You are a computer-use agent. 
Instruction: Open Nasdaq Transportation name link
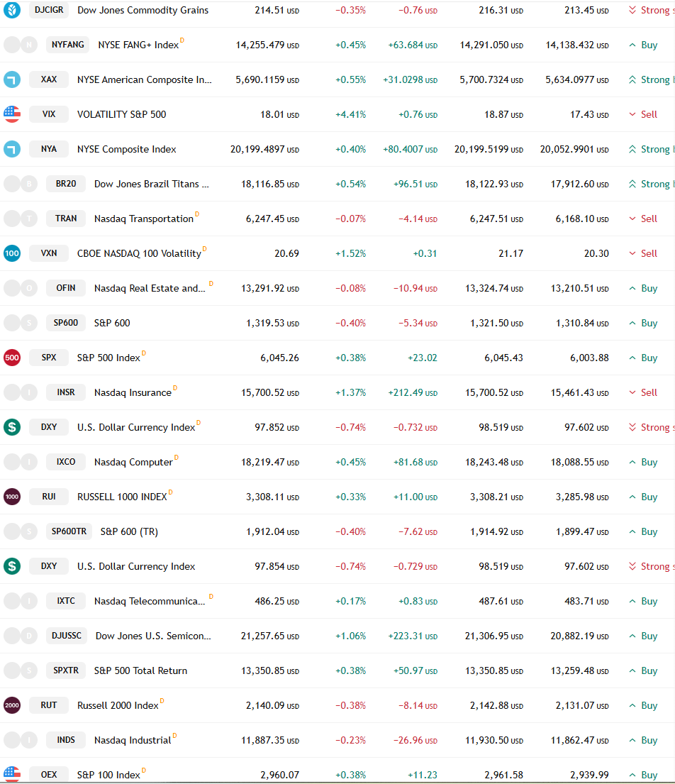coord(144,219)
